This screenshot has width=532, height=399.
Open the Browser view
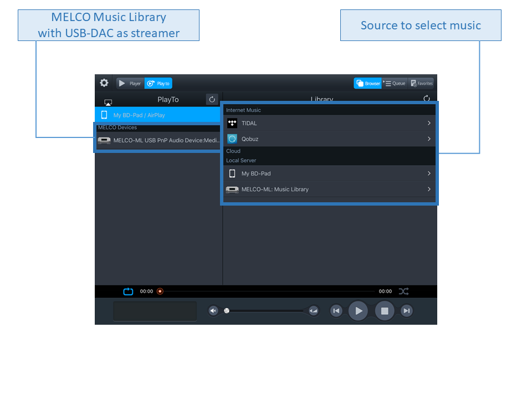(368, 84)
